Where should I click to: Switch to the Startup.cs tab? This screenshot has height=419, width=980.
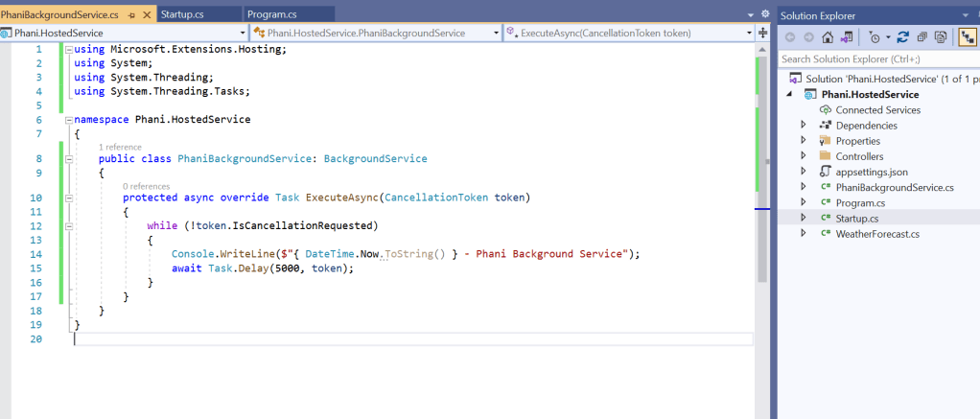[188, 14]
